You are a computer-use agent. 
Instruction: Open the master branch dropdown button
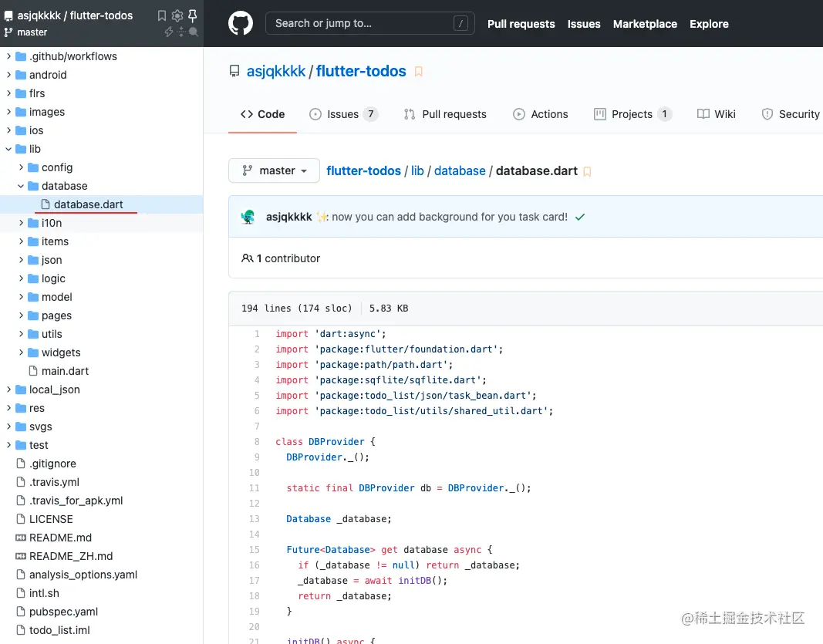(x=274, y=170)
